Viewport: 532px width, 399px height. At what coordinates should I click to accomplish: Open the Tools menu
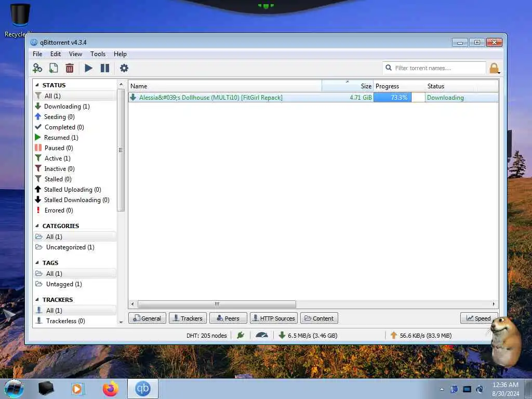tap(98, 54)
